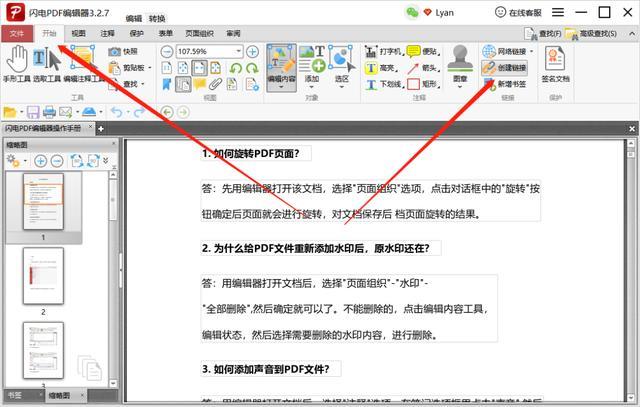640x407 pixels.
Task: Select the Typewriter (打字机) tool
Action: tap(383, 51)
